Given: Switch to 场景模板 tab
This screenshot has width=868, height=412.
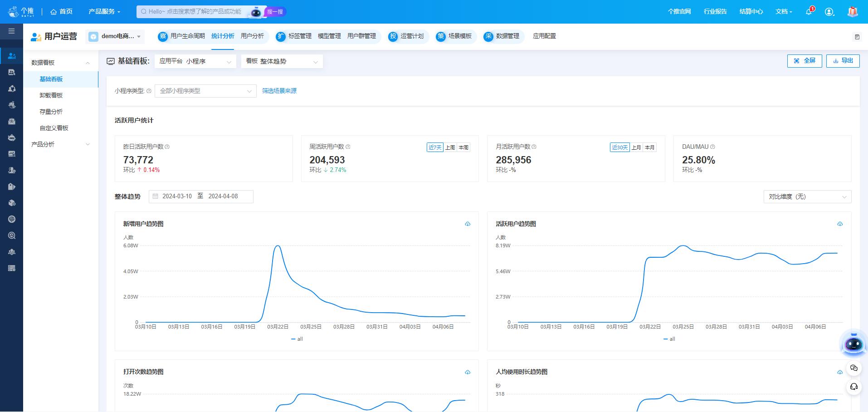Looking at the screenshot, I should (460, 36).
